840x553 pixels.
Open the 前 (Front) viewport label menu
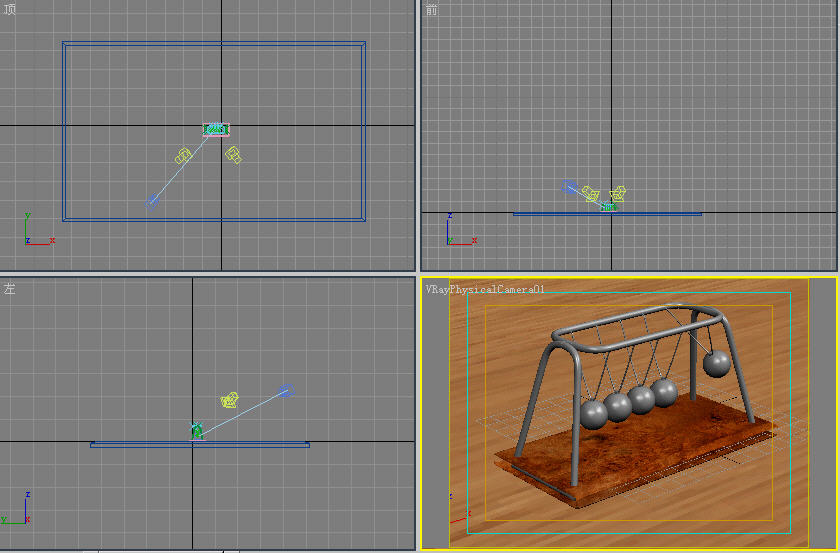431,10
